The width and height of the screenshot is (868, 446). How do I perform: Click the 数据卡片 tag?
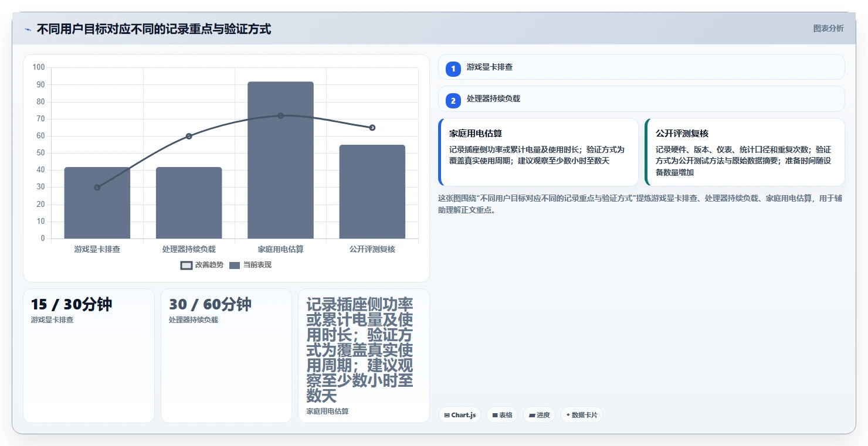pos(582,415)
